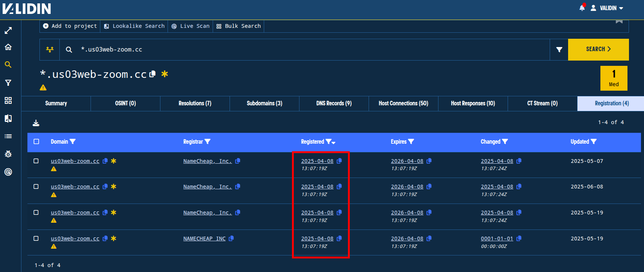The height and width of the screenshot is (272, 644).
Task: Click the yellow SEARCH button
Action: coord(599,49)
